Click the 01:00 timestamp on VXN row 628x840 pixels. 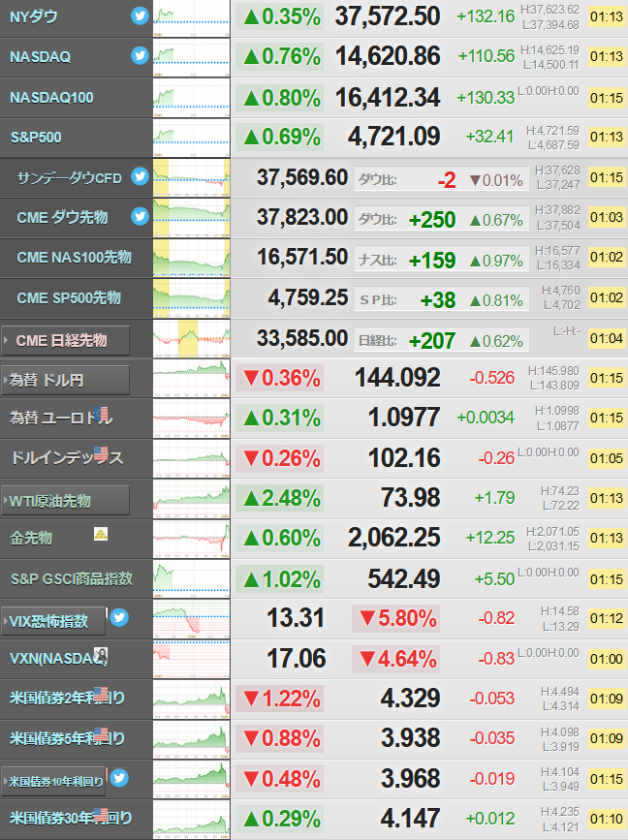[x=607, y=660]
